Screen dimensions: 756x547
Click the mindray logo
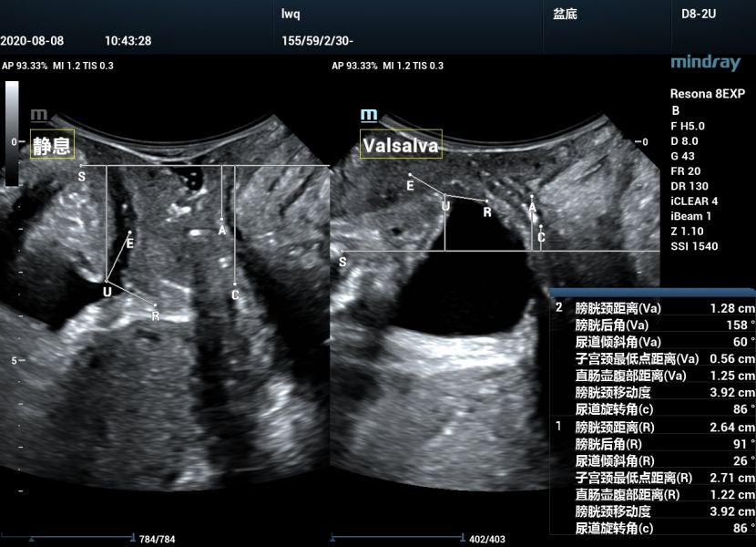(x=705, y=63)
